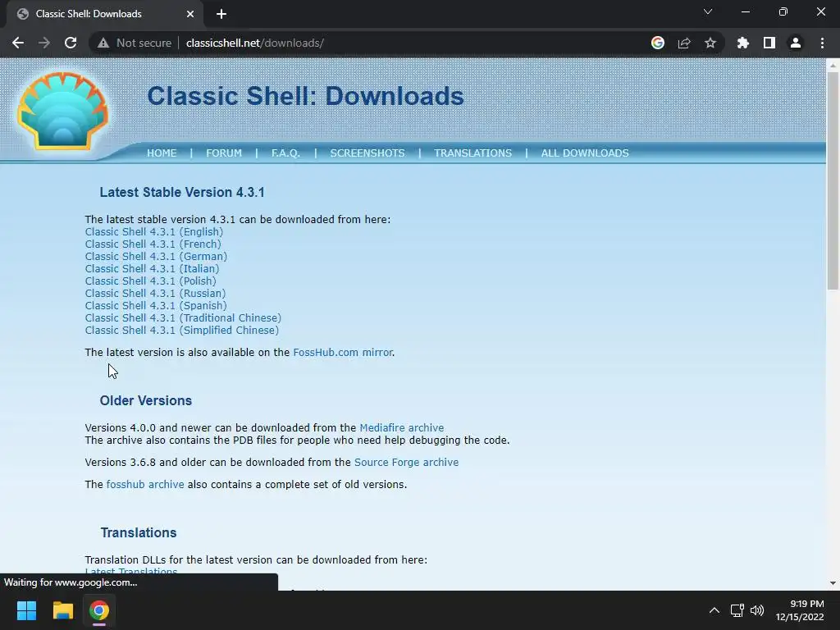Open the Chrome profile icon
Screen dimensions: 840x630
tap(796, 43)
